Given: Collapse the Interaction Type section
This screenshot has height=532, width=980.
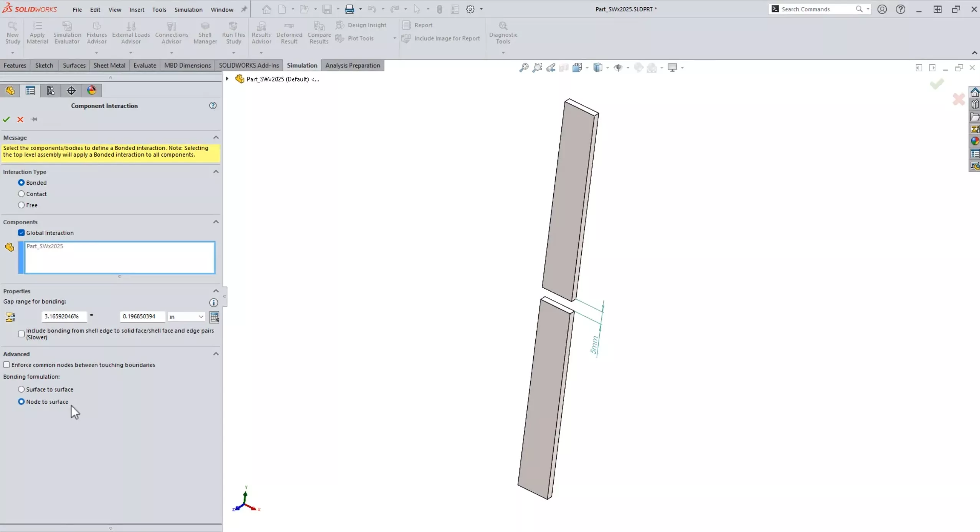Looking at the screenshot, I should pos(215,172).
